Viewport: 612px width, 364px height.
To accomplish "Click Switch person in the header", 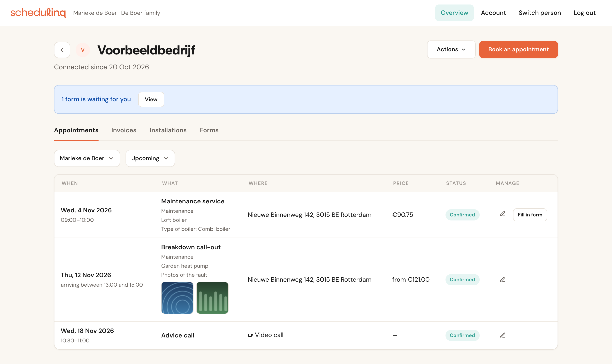I will [x=540, y=13].
